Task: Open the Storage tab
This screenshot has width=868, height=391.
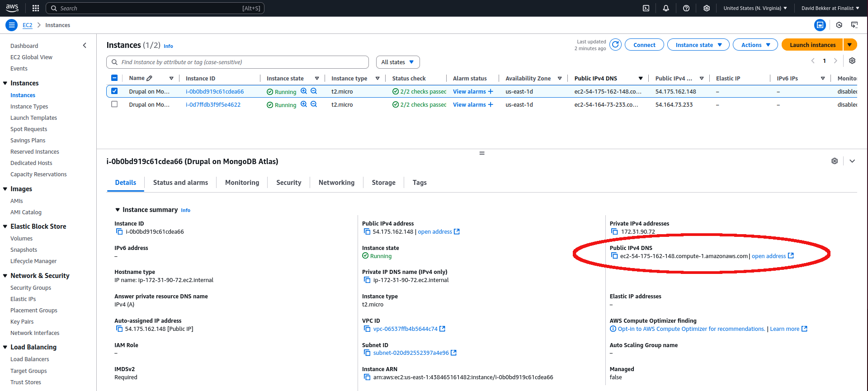Action: point(383,183)
